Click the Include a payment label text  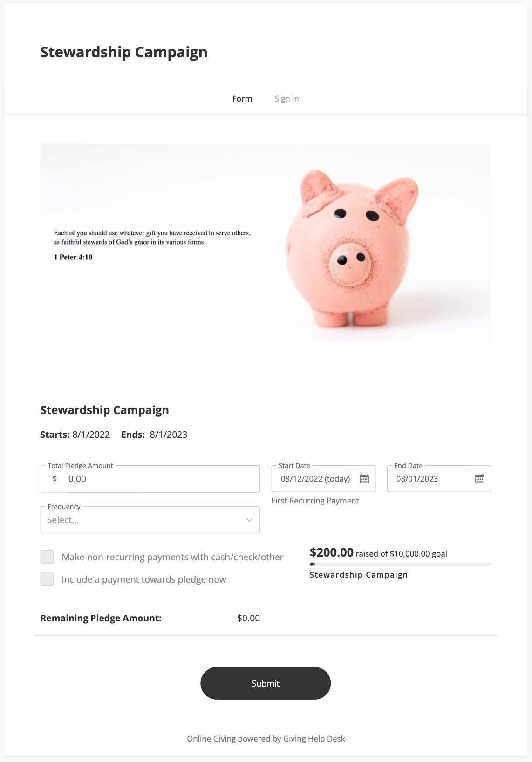click(144, 579)
